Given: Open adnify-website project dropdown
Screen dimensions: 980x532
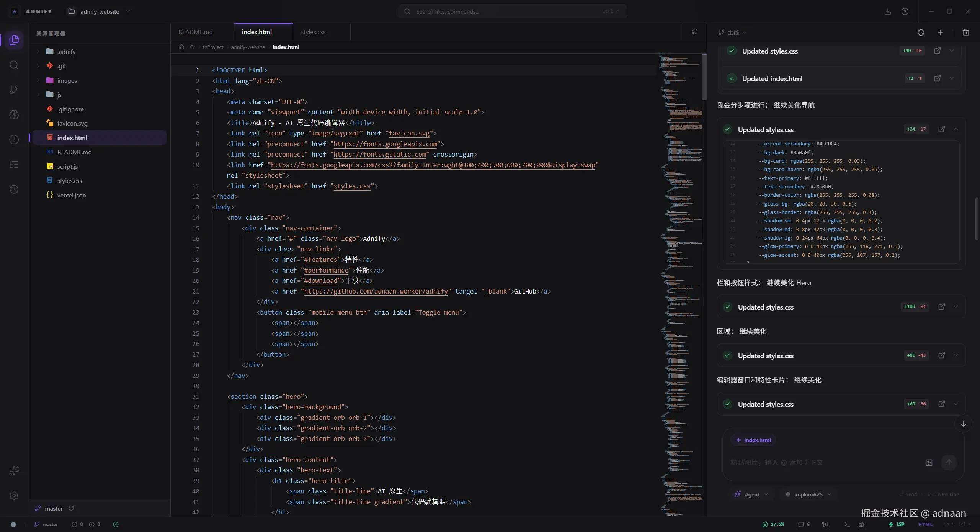Looking at the screenshot, I should coord(99,11).
